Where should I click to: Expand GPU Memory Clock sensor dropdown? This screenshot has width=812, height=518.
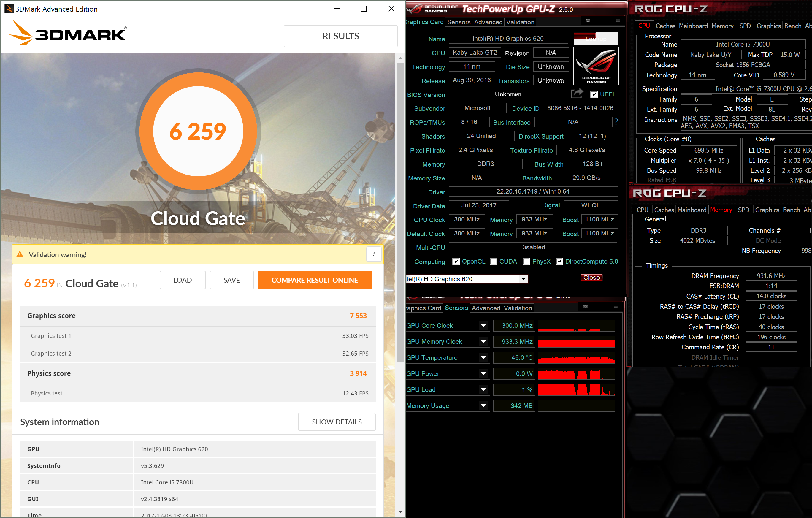click(x=483, y=342)
